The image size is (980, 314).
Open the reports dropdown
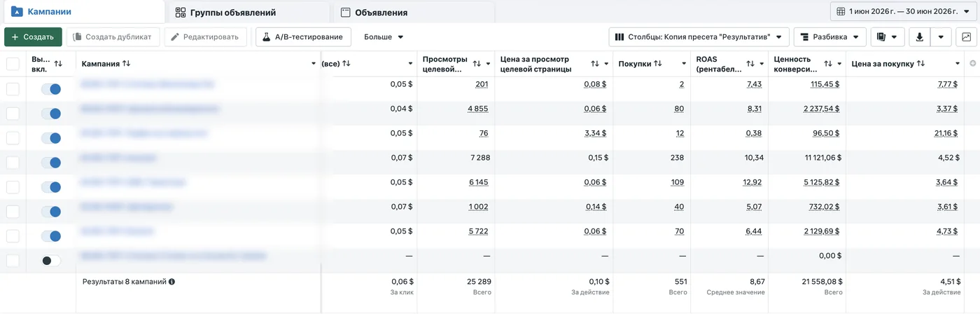[887, 37]
